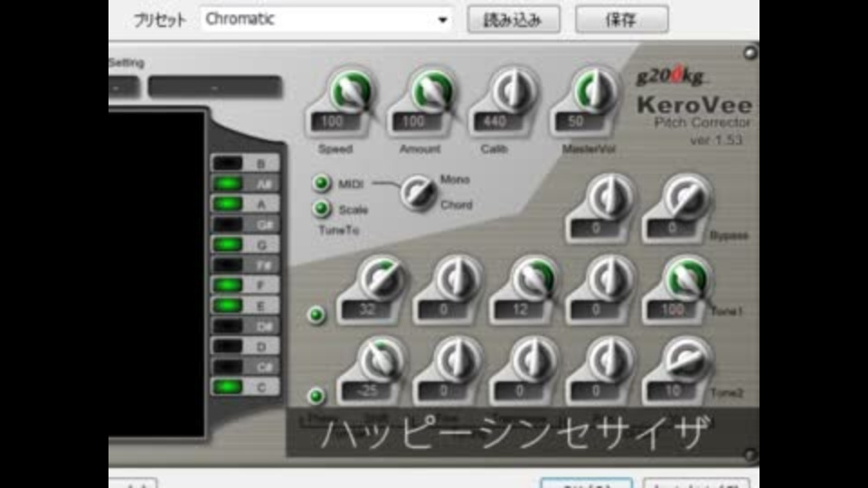The height and width of the screenshot is (488, 868).
Task: Click the Calib value field showing 440
Action: (496, 122)
